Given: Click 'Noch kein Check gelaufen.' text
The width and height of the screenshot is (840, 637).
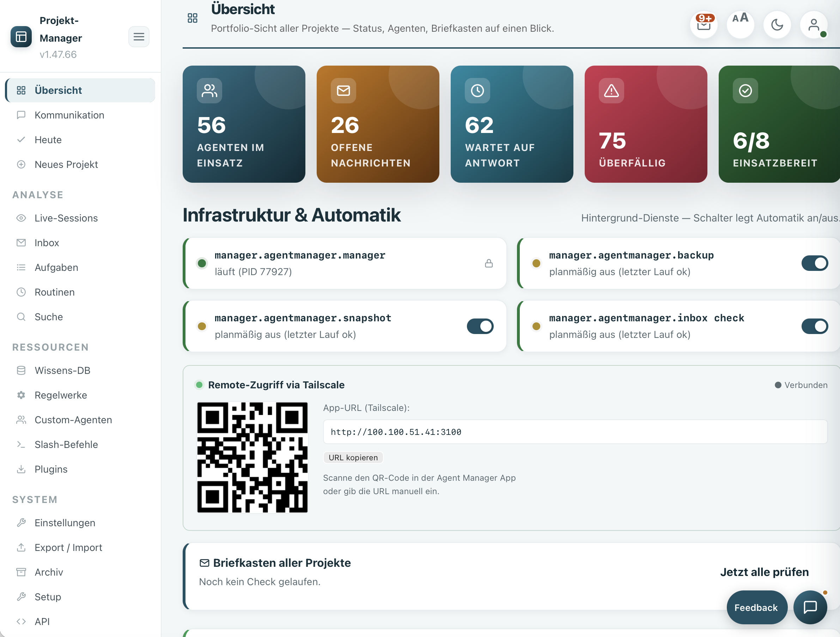Looking at the screenshot, I should (260, 582).
